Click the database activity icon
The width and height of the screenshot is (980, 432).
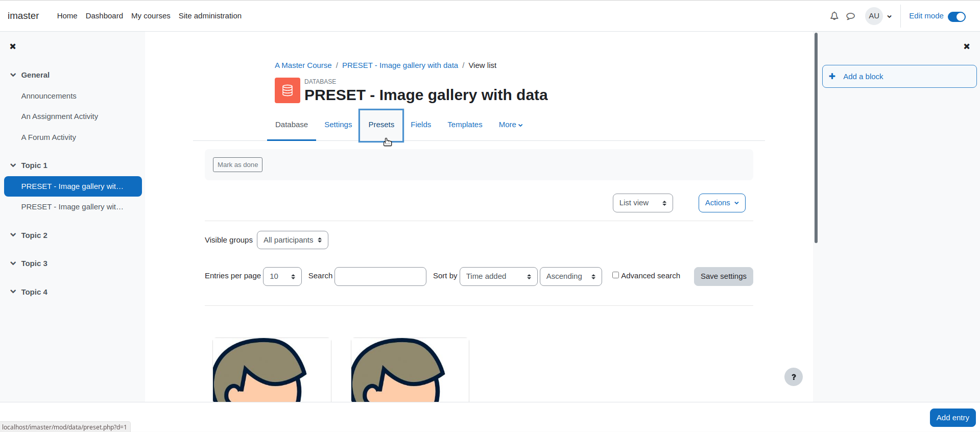pyautogui.click(x=288, y=90)
